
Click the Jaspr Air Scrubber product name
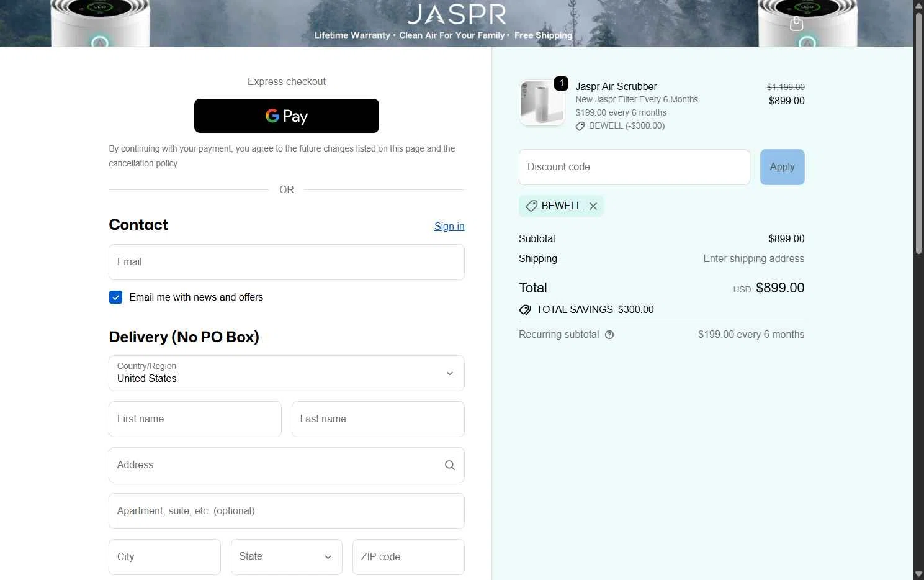pyautogui.click(x=616, y=87)
